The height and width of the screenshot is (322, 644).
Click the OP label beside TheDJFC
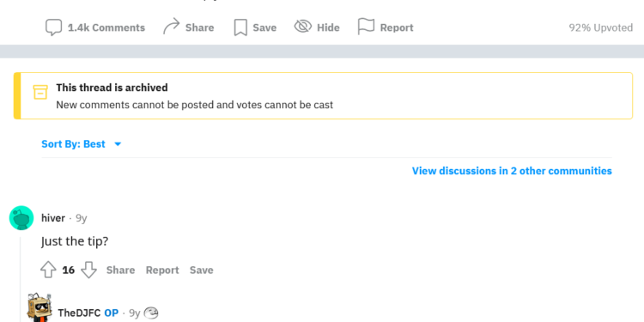click(x=112, y=313)
